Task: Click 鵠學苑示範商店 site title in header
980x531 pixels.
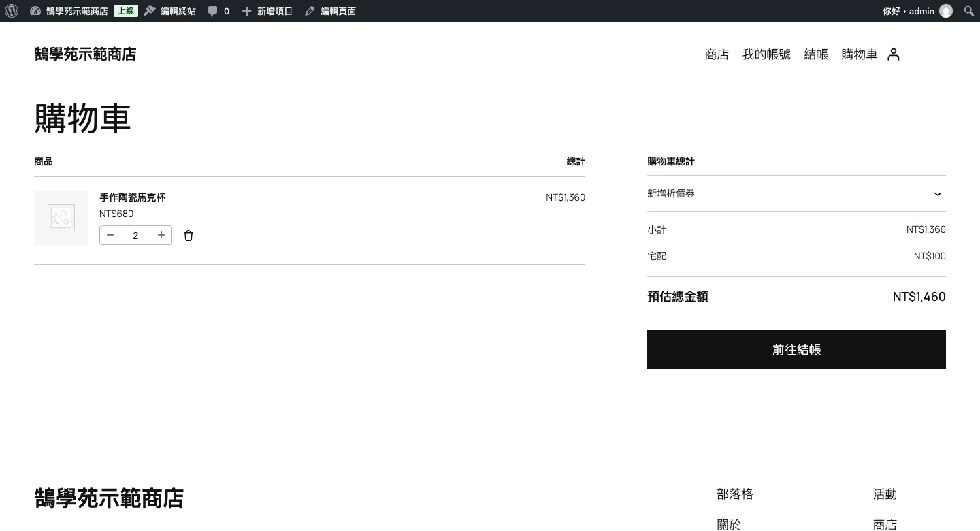Action: [85, 54]
